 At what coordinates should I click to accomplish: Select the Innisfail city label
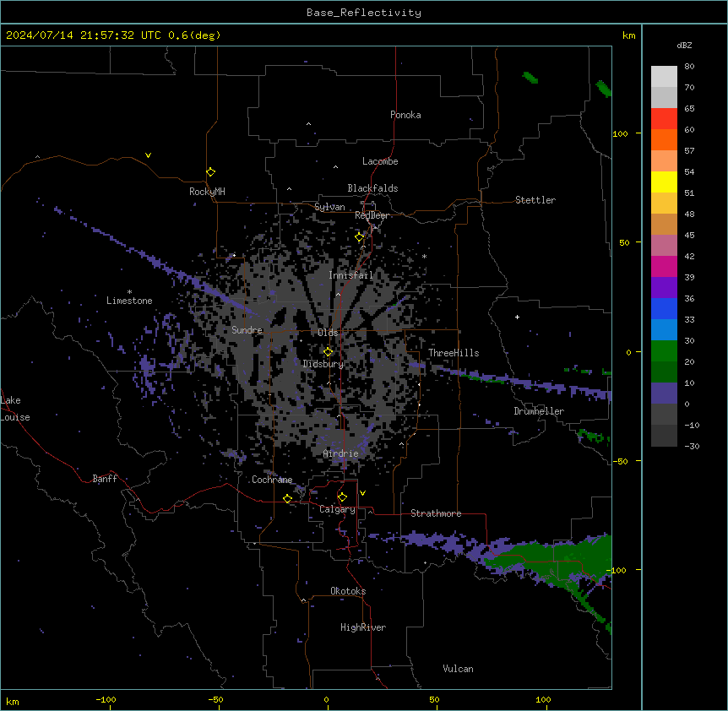351,275
